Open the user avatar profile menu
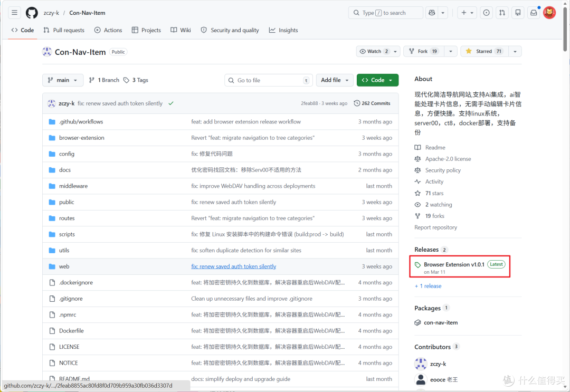The image size is (570, 392). click(x=549, y=13)
